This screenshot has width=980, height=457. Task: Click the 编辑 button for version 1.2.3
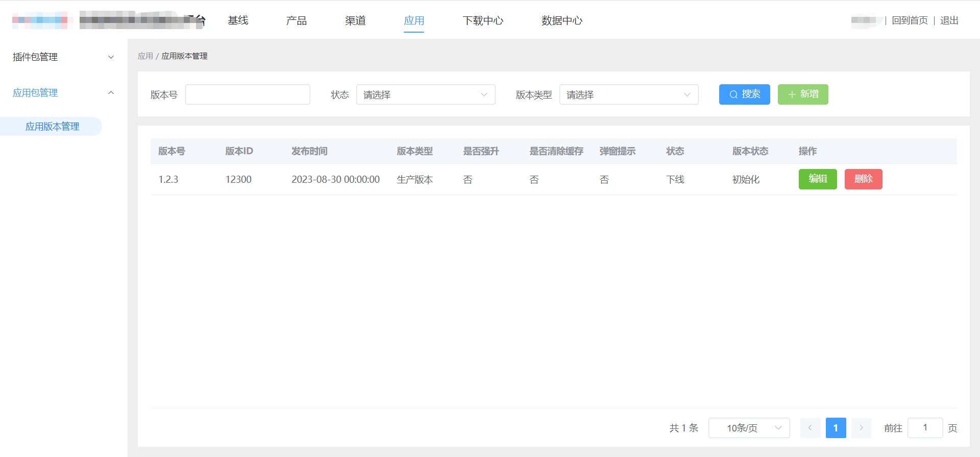point(818,179)
